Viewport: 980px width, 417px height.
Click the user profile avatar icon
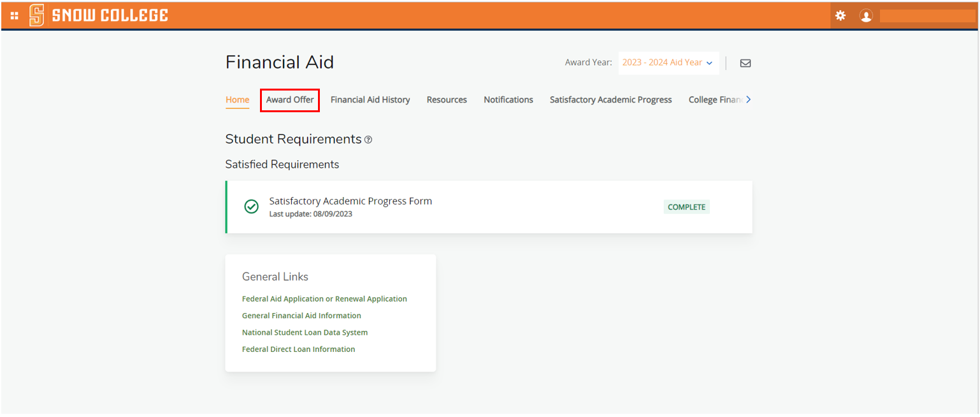click(866, 16)
